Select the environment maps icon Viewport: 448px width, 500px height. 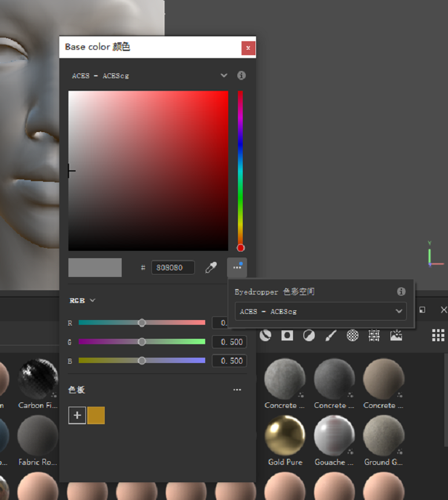(x=396, y=335)
